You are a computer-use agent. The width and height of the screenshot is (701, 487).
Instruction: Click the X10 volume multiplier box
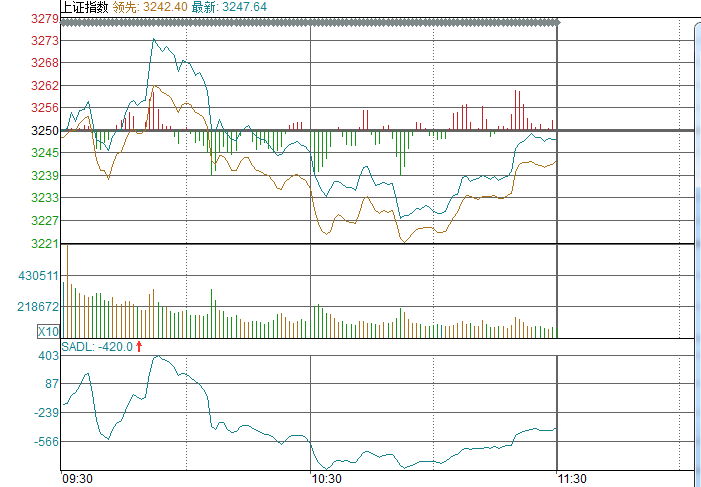[x=48, y=331]
